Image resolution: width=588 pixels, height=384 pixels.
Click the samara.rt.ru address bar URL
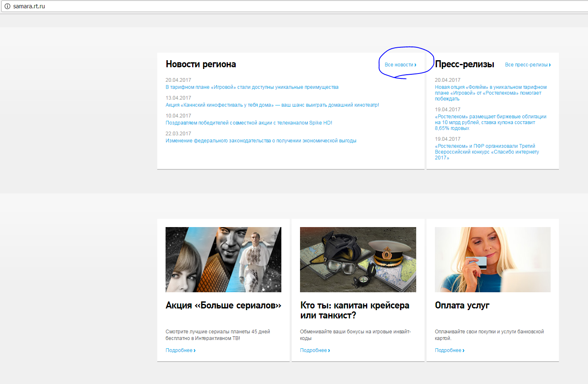tap(29, 6)
